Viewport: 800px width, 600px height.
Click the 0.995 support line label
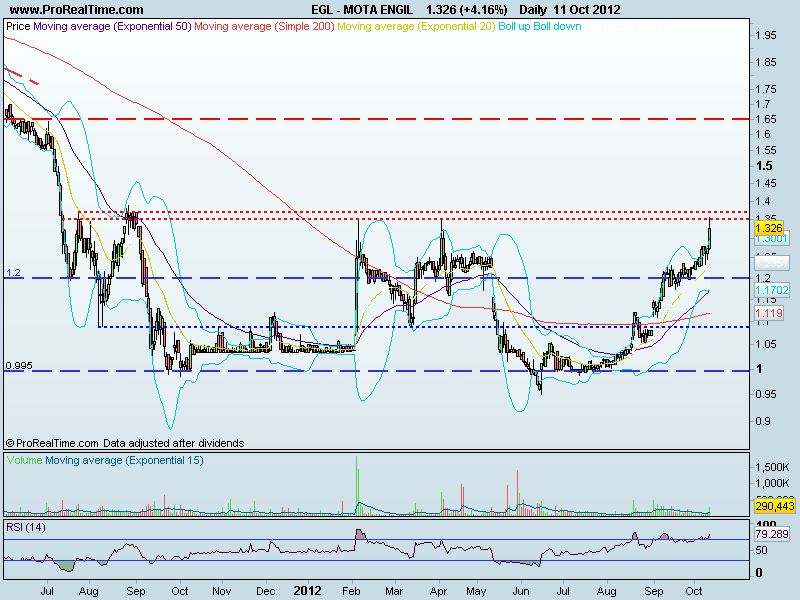tap(19, 365)
